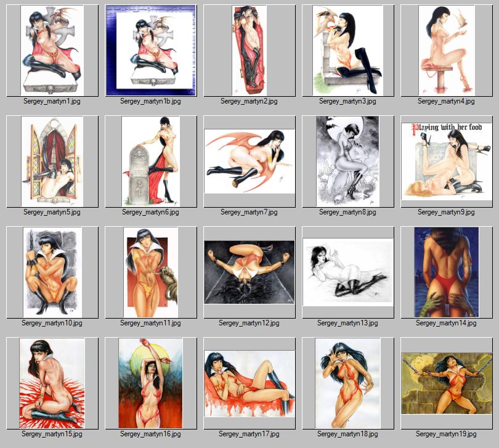The height and width of the screenshot is (448, 499).
Task: Select the Sergey_martyn8.jpg thumbnail
Action: click(347, 161)
